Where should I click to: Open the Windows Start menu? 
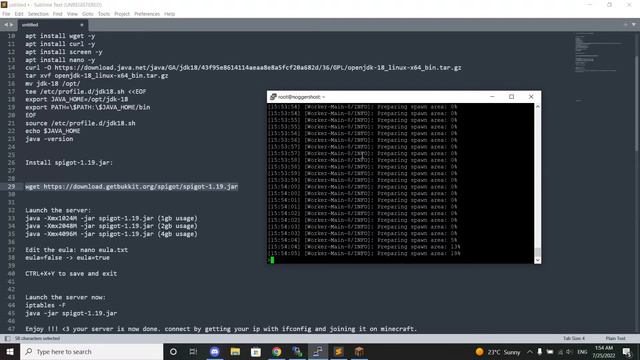point(10,351)
